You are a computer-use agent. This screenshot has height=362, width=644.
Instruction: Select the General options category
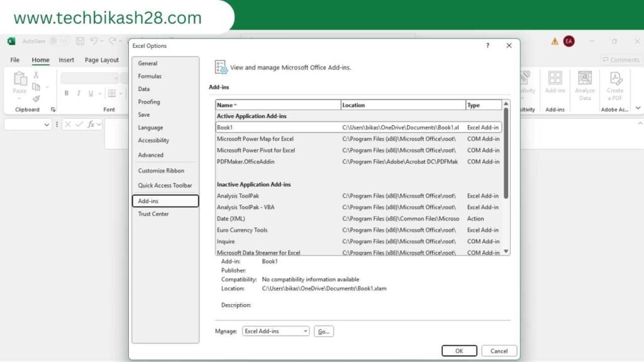[x=165, y=63]
